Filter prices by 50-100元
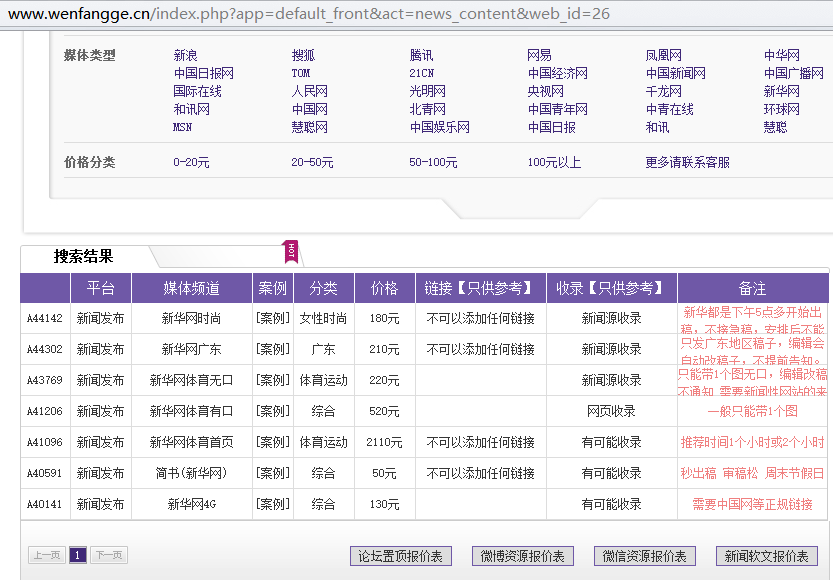833x580 pixels. click(433, 163)
